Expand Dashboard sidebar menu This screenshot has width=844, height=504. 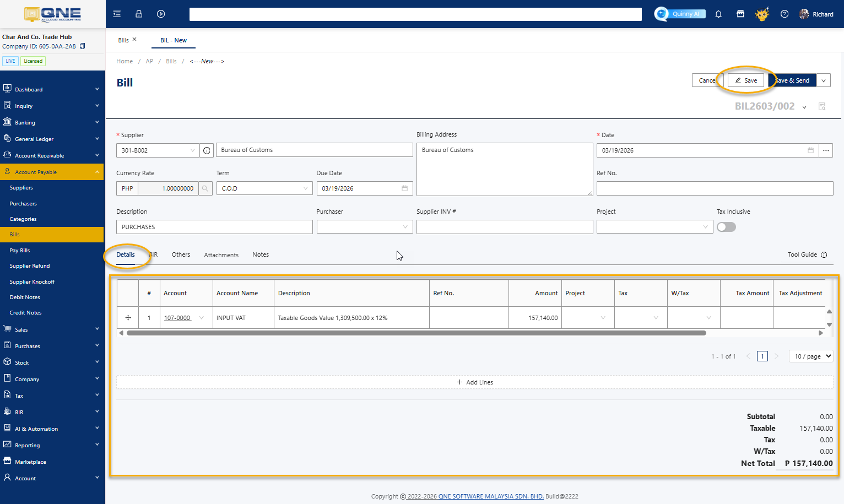52,89
